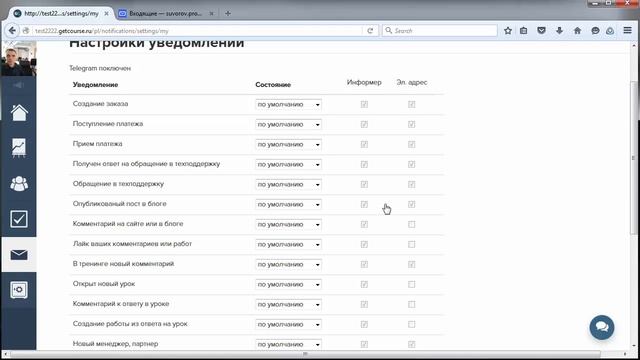Open the messages envelope icon in the sidebar
This screenshot has height=360, width=640.
19,255
